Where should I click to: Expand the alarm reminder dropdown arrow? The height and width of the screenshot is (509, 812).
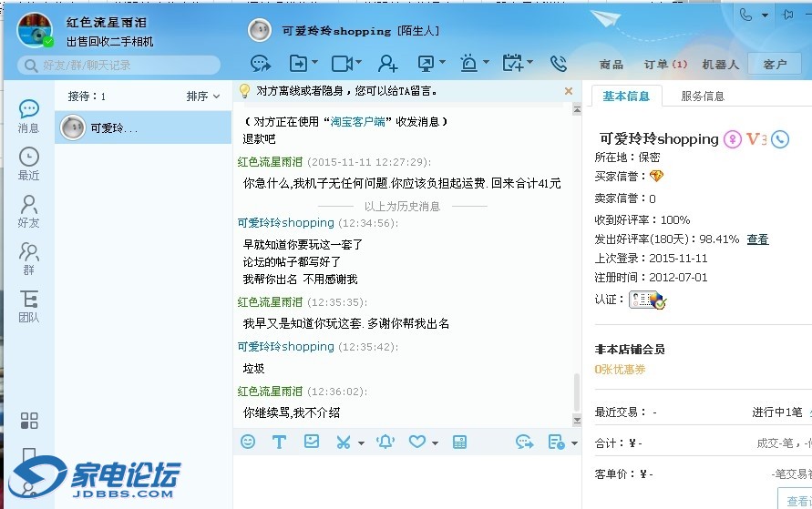click(486, 62)
